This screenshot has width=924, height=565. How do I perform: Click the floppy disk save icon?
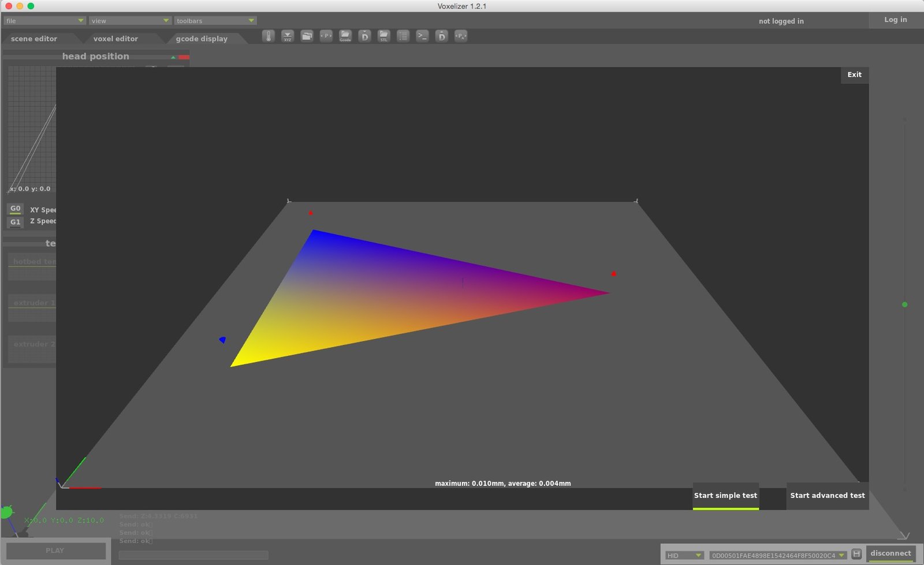(856, 554)
